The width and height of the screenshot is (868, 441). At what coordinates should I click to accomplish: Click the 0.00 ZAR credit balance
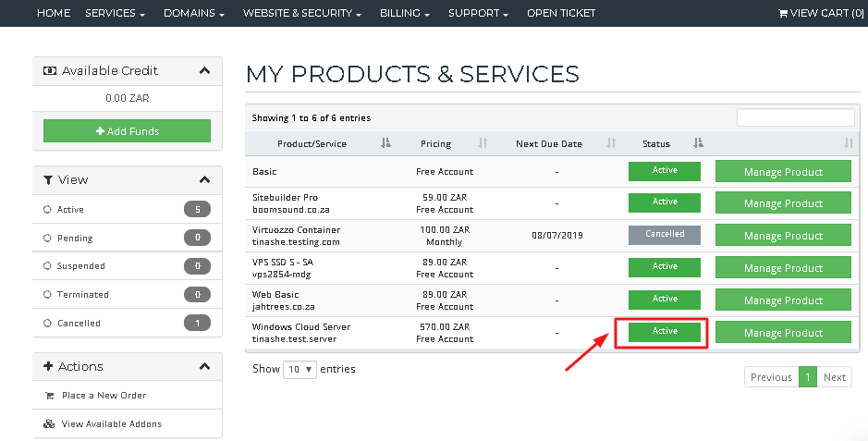(x=128, y=98)
